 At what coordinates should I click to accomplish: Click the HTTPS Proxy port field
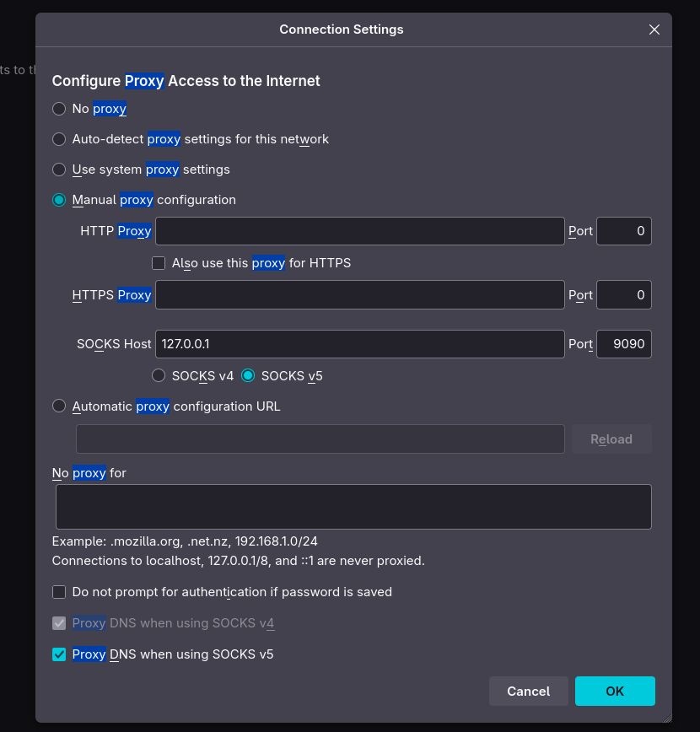[x=623, y=295]
